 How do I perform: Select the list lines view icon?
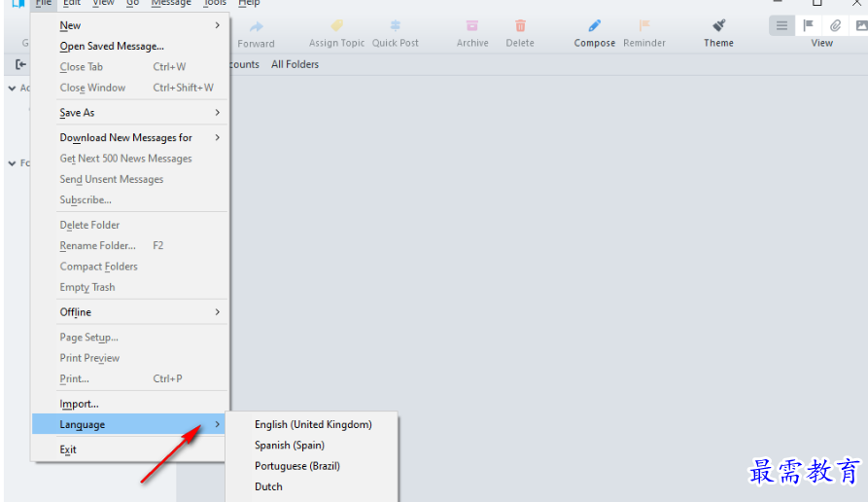tap(781, 25)
